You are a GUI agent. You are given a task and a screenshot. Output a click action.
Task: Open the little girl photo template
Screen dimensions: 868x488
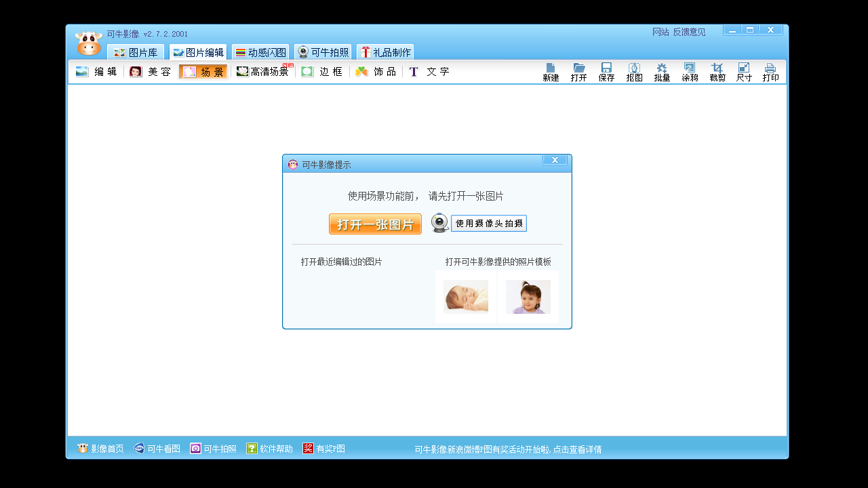click(x=528, y=296)
